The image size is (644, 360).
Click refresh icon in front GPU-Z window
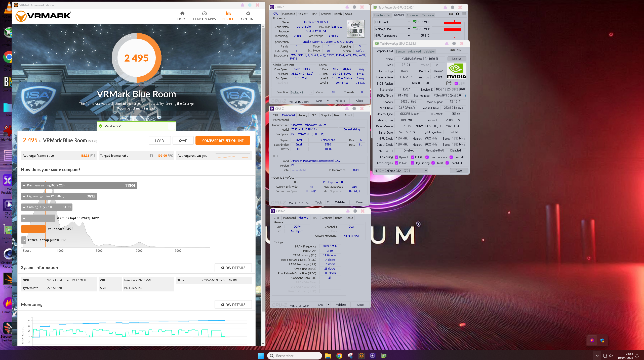click(459, 50)
